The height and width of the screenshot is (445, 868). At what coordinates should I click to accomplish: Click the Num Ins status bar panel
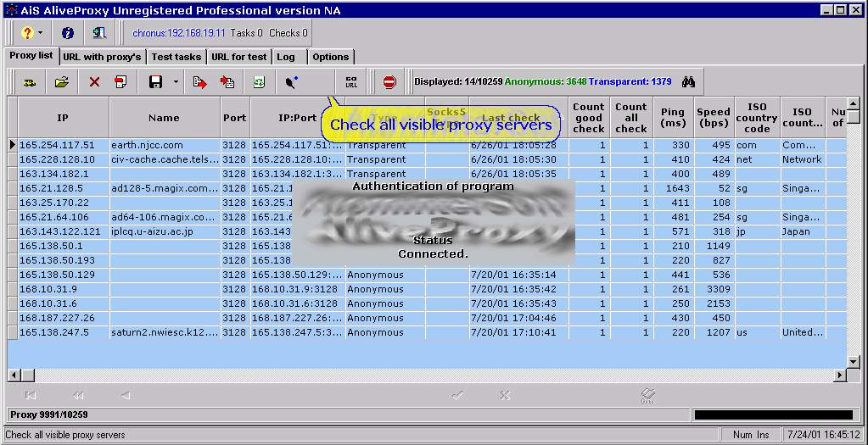(x=751, y=435)
